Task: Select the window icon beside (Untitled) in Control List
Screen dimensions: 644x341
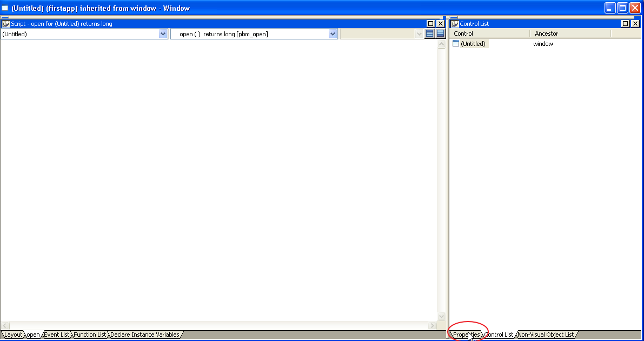Action: click(x=456, y=44)
